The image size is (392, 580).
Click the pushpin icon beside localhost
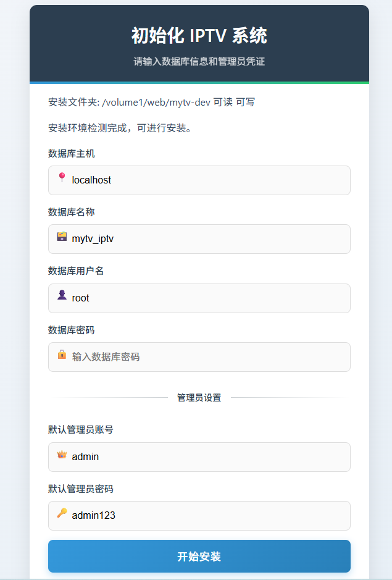point(62,177)
